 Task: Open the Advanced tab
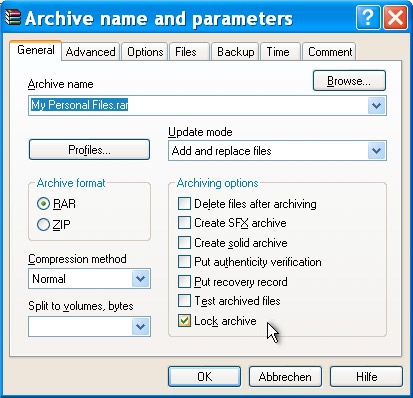point(90,52)
